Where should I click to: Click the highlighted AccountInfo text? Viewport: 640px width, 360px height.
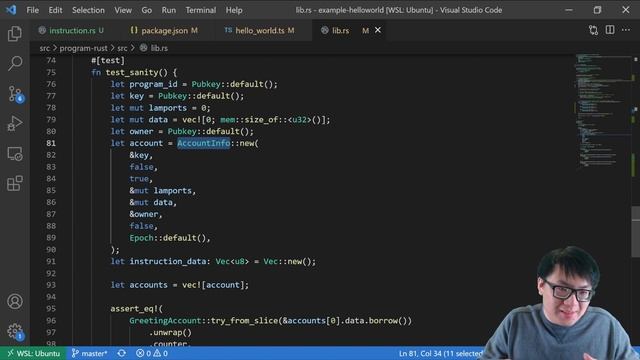pyautogui.click(x=204, y=143)
